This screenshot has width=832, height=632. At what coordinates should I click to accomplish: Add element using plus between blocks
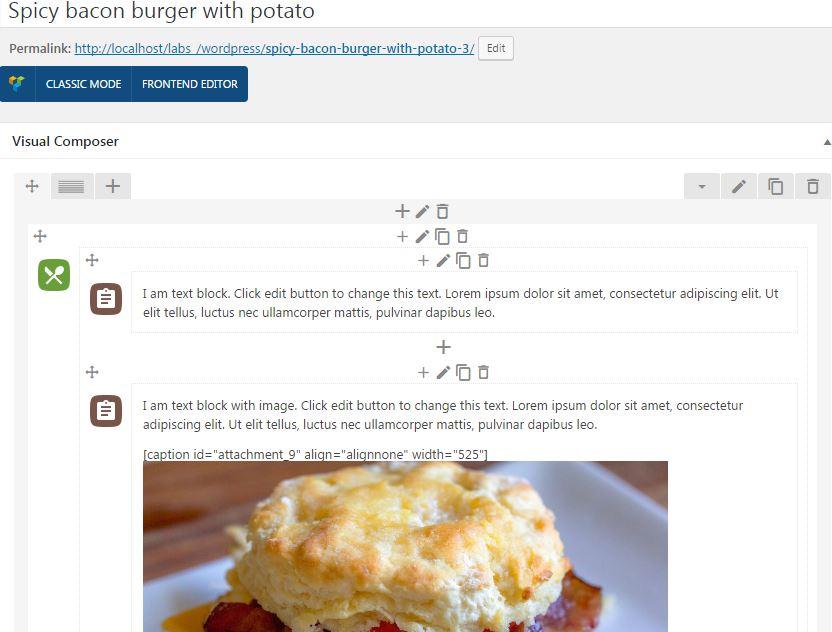(x=443, y=347)
